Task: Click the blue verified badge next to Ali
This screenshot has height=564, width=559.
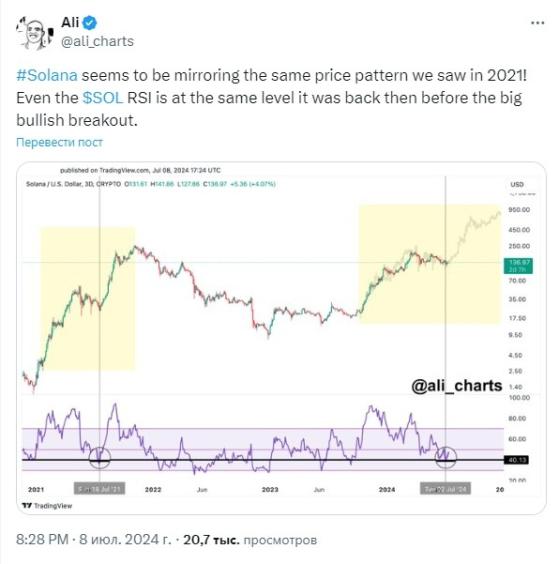Action: 89,23
